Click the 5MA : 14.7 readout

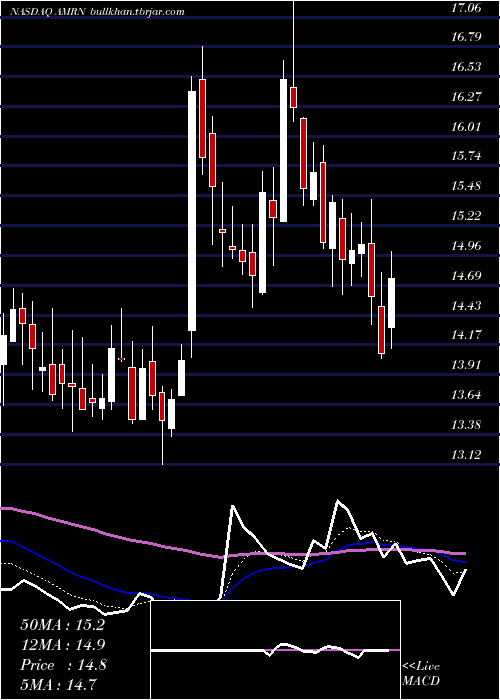tap(58, 685)
